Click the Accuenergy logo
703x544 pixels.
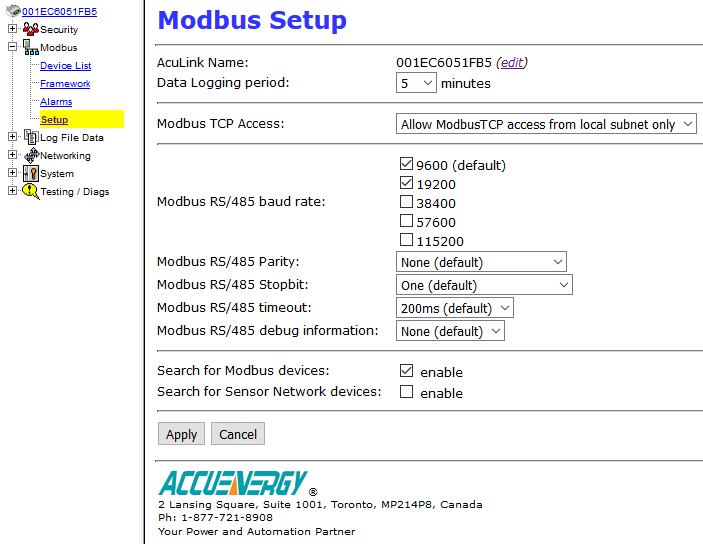point(232,484)
